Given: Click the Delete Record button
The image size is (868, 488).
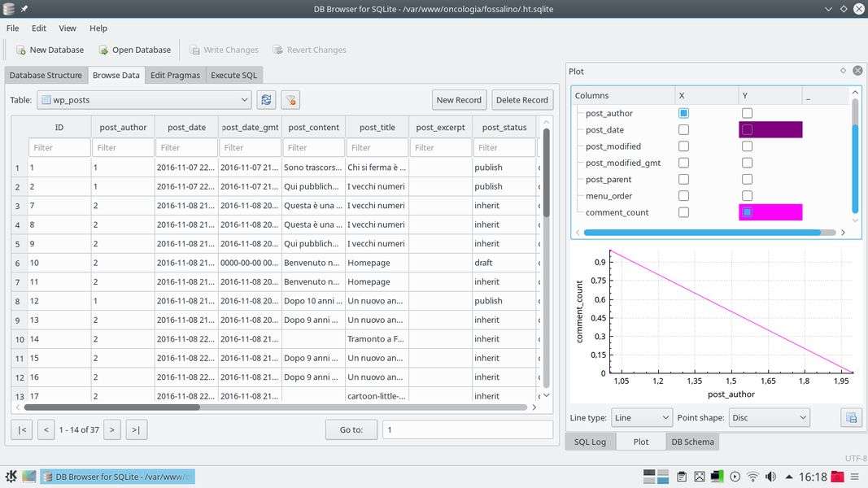Looking at the screenshot, I should (521, 100).
